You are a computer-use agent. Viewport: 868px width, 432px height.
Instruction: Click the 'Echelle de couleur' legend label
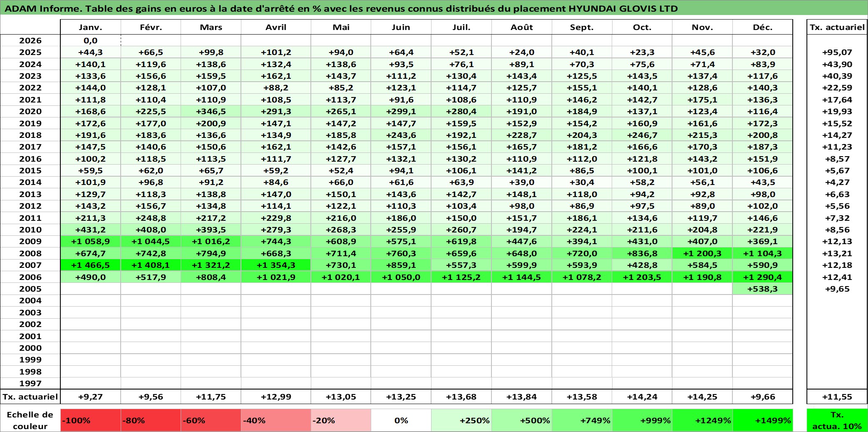click(x=30, y=420)
